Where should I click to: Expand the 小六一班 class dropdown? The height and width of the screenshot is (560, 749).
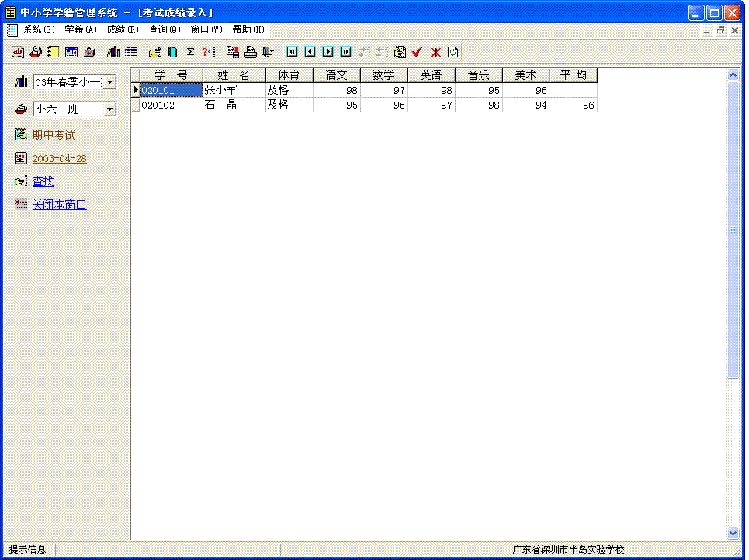click(x=109, y=110)
